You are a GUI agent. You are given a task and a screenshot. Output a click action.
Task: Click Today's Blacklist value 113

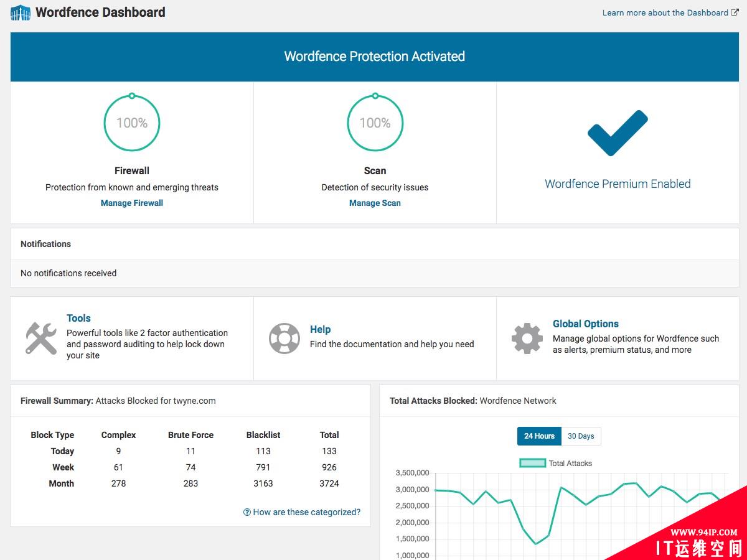pos(263,451)
